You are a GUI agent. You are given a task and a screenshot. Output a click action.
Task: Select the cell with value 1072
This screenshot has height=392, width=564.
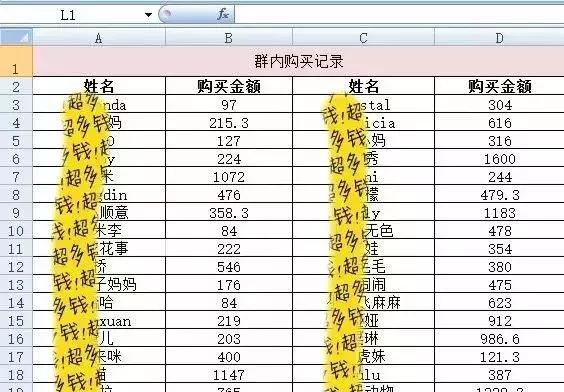(x=229, y=176)
